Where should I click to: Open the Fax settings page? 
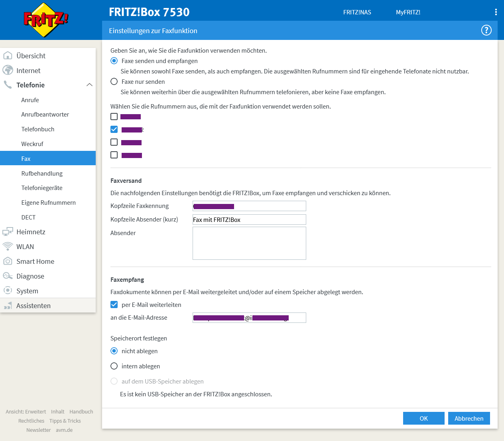[x=26, y=158]
